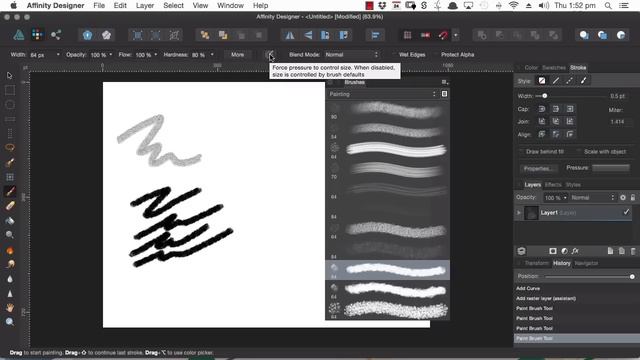Select the Move tool arrow
This screenshot has height=360, width=640.
[10, 76]
